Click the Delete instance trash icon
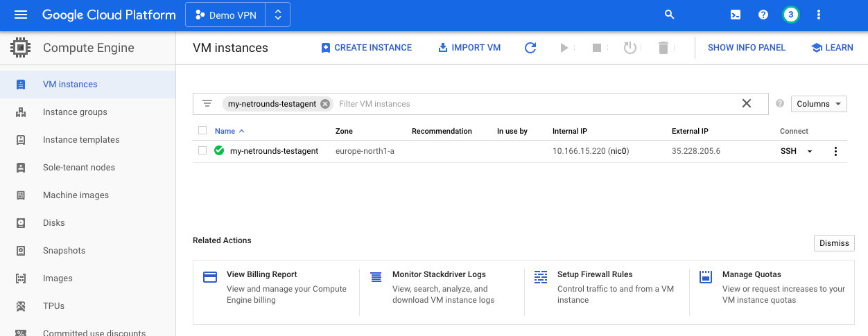This screenshot has width=868, height=336. [x=663, y=48]
